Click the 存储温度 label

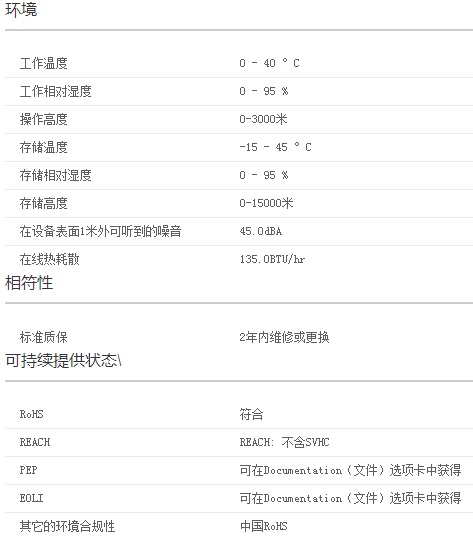point(43,147)
